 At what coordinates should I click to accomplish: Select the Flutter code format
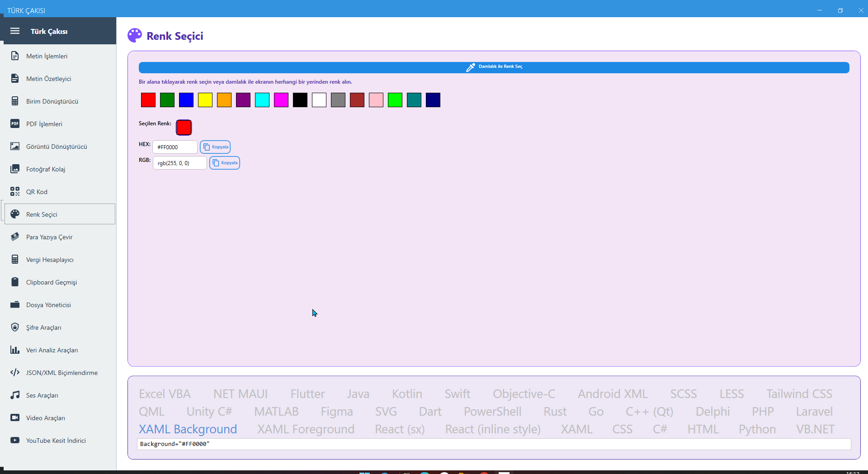307,394
